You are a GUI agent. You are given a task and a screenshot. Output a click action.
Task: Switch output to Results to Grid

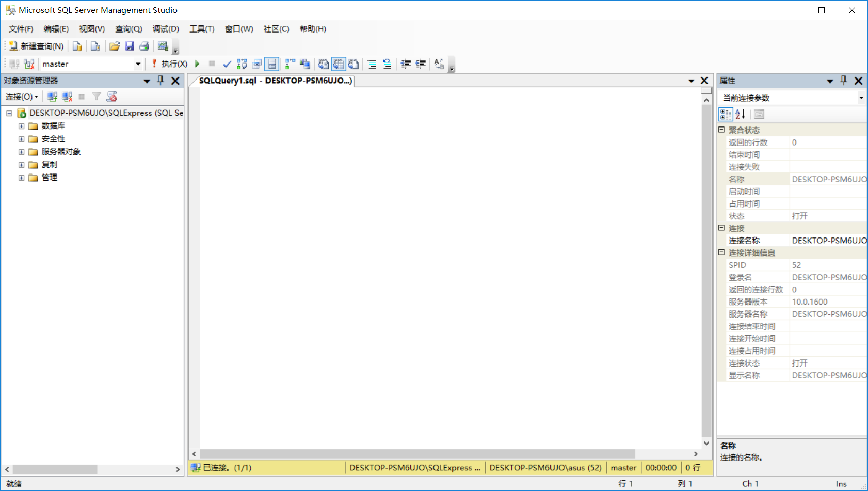point(339,64)
